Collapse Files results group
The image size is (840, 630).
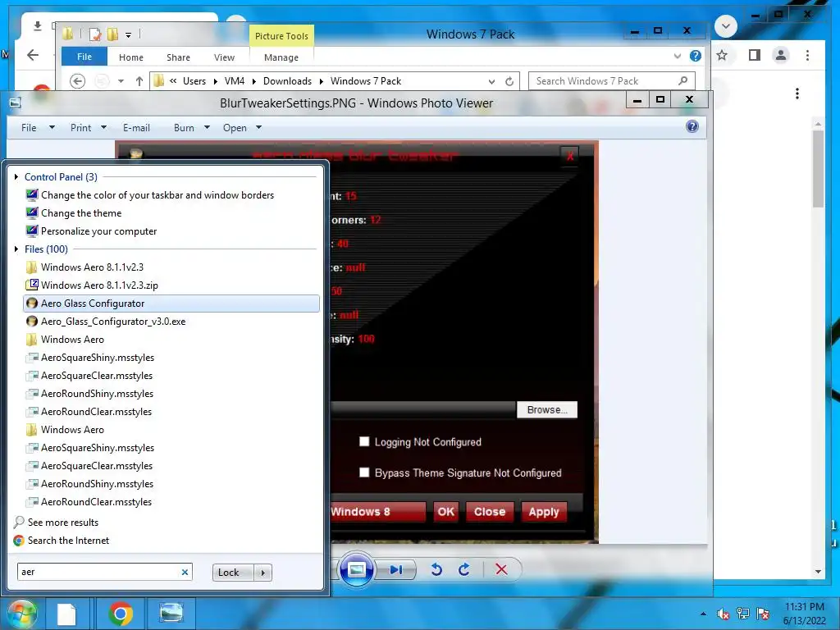(x=16, y=249)
